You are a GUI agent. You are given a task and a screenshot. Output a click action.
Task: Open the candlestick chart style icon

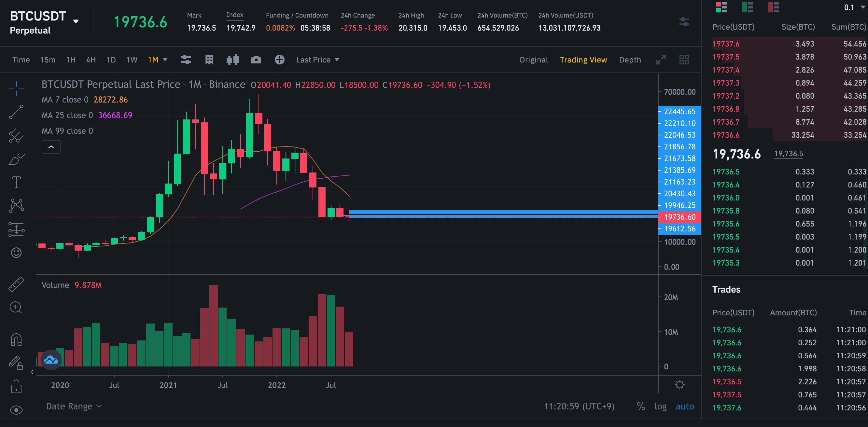pos(232,60)
